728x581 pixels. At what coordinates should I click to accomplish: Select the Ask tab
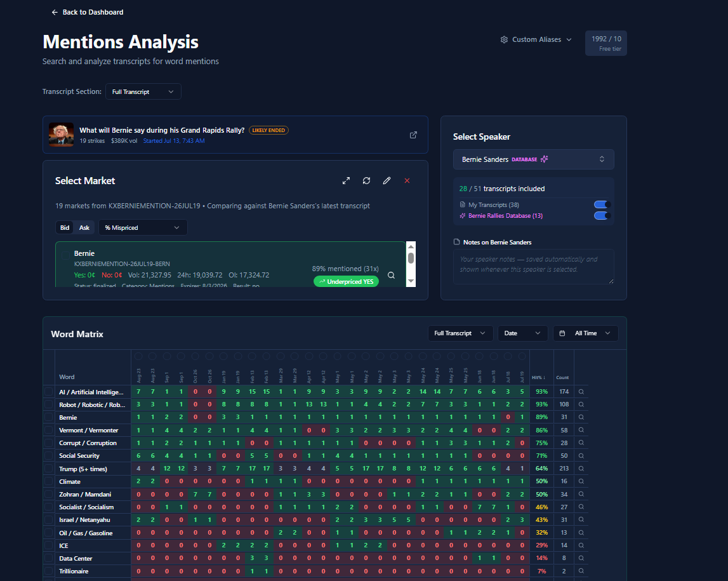[x=84, y=227]
